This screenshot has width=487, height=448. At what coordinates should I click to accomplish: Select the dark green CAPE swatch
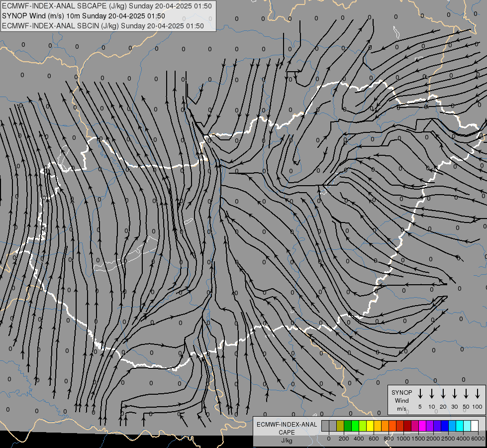tap(348, 426)
